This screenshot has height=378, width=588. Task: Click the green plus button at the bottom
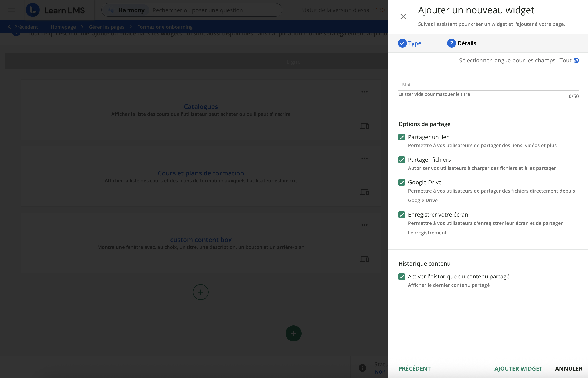pyautogui.click(x=293, y=333)
